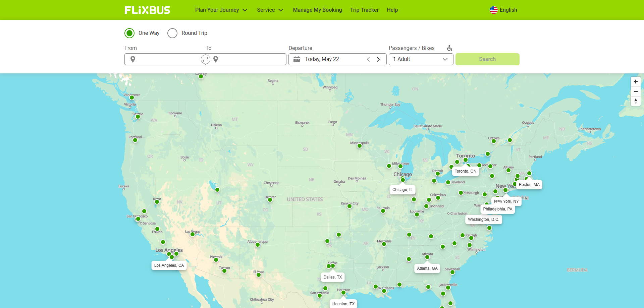This screenshot has height=308, width=644.
Task: Select the Washington, D.C. map label
Action: click(x=483, y=220)
